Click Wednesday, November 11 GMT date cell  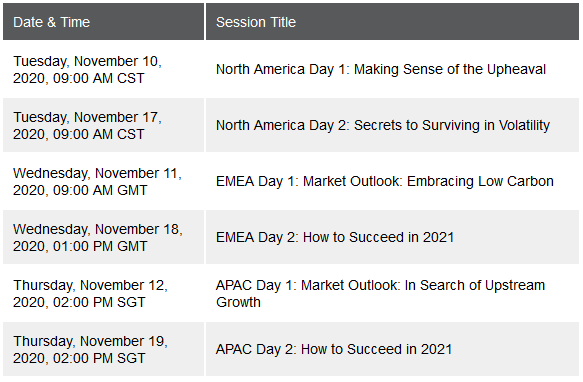pos(103,182)
